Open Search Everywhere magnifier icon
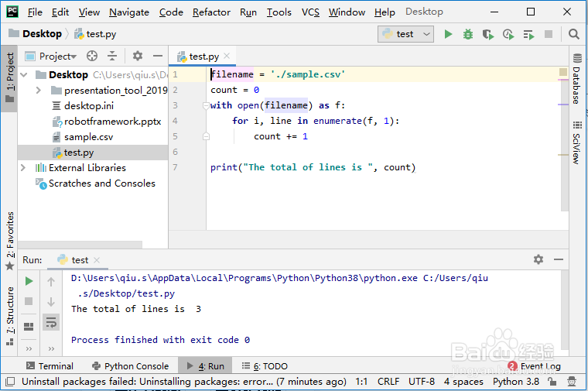The image size is (588, 391). tap(573, 34)
